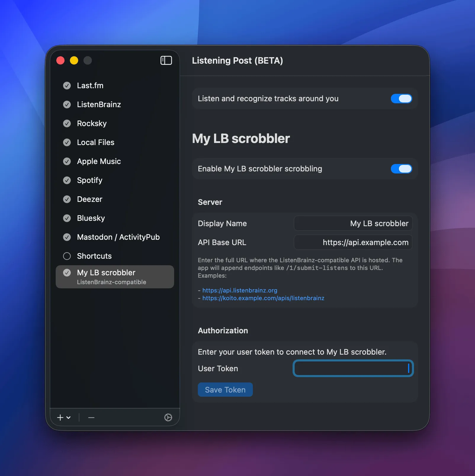This screenshot has width=475, height=476.
Task: Click inside the User Token field
Action: click(x=353, y=368)
